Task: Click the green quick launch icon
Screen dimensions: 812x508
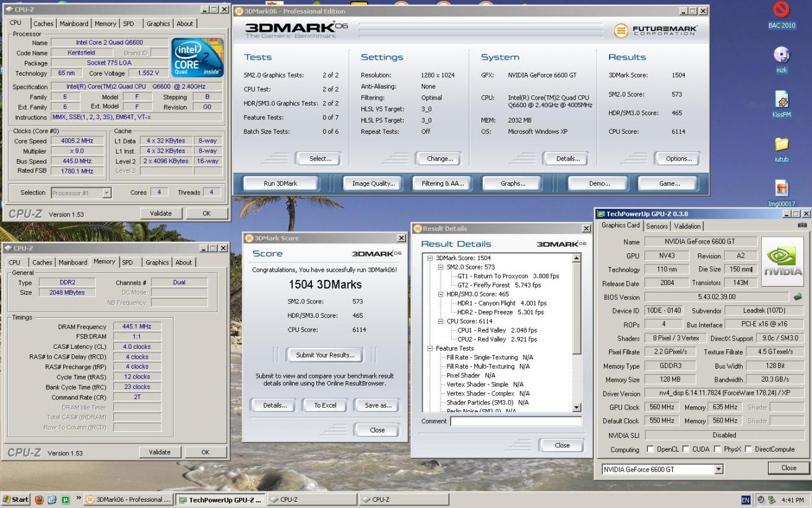Action: pyautogui.click(x=64, y=500)
